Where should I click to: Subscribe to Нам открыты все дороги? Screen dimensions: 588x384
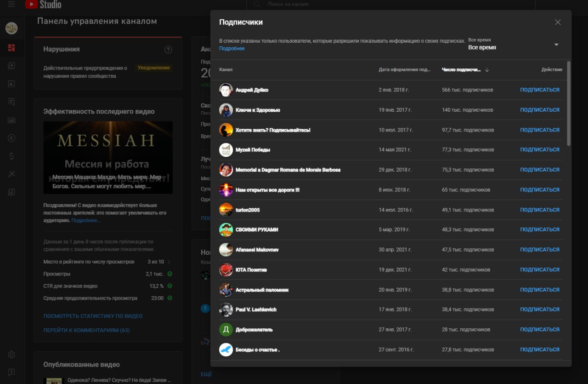[540, 189]
